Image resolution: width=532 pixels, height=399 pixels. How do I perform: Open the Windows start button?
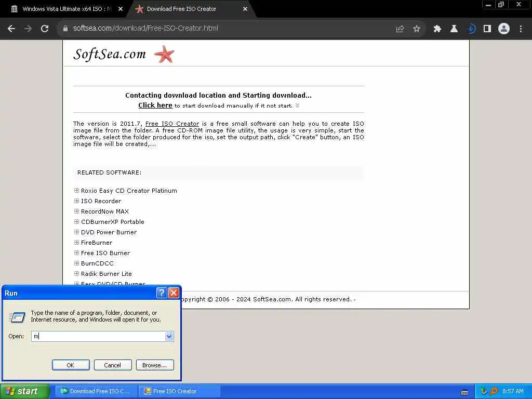tap(24, 392)
